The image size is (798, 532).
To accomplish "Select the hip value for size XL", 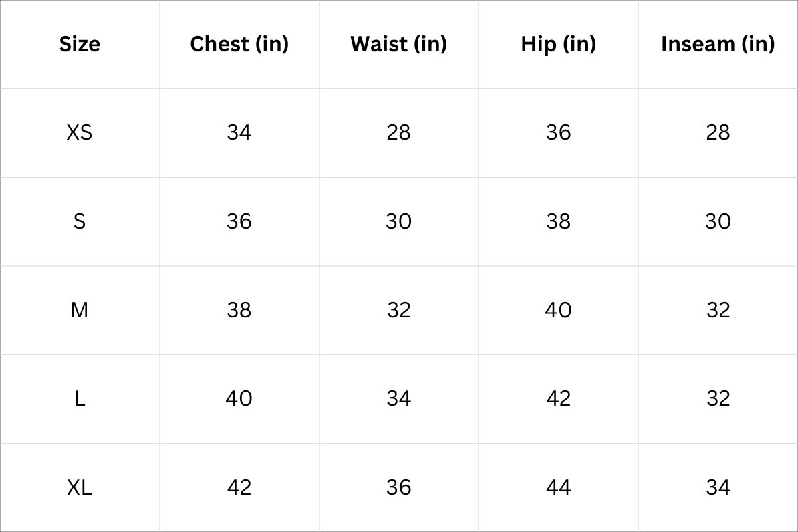I will coord(559,487).
